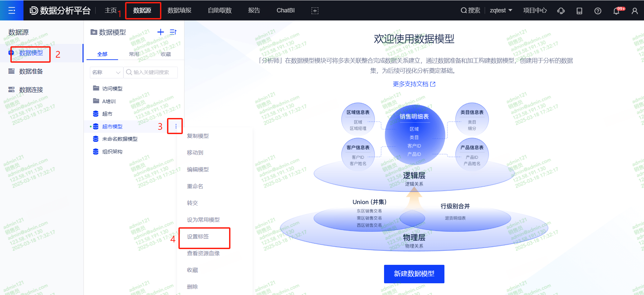The width and height of the screenshot is (644, 295).
Task: Expand the 访问模型 folder
Action: point(112,88)
